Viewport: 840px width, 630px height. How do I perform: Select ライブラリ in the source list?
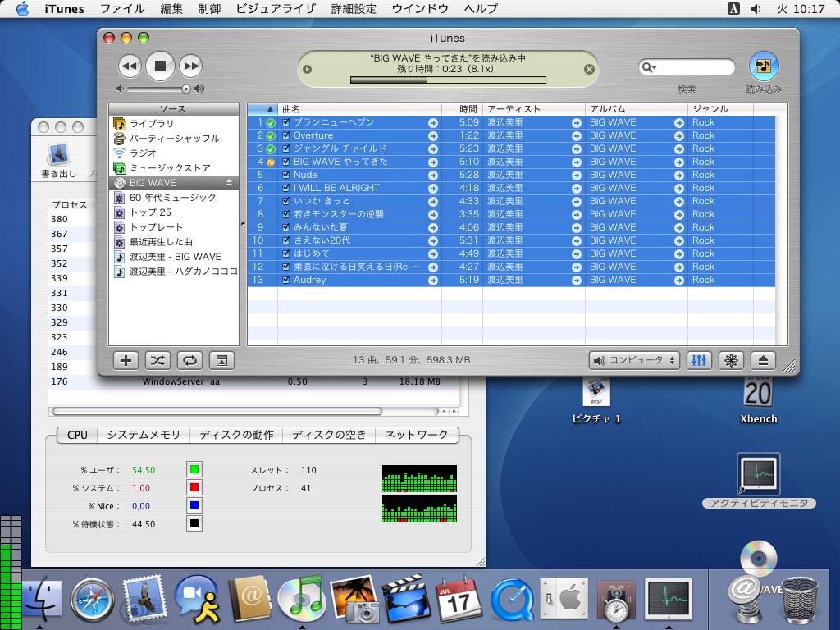pos(174,123)
